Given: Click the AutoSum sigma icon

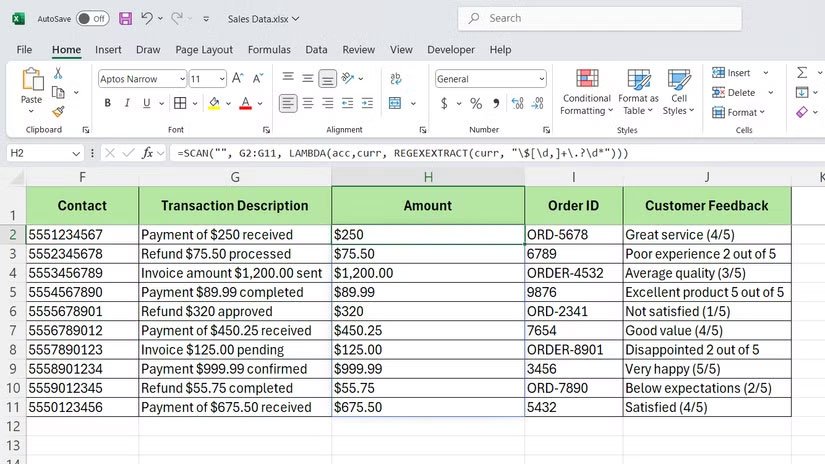Looking at the screenshot, I should 802,73.
